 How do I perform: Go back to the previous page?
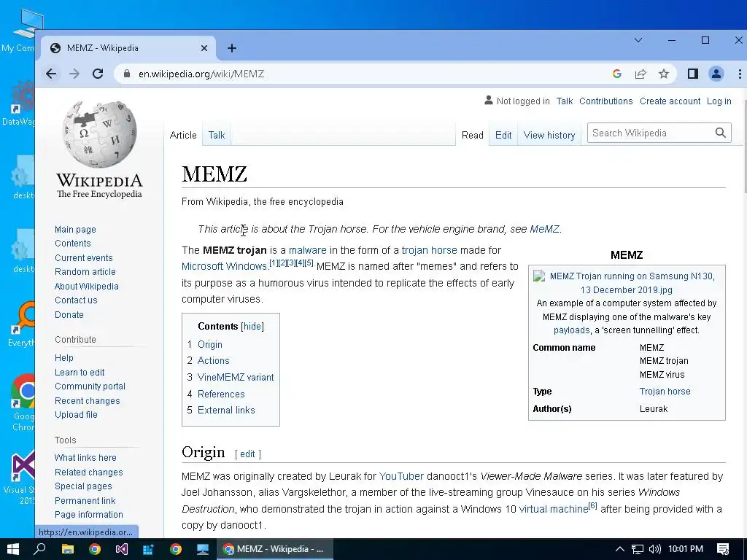51,74
